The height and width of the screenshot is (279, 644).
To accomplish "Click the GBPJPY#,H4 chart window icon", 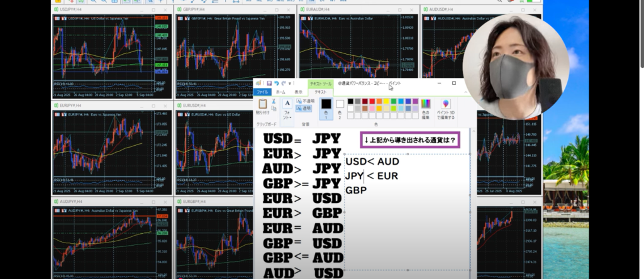I will click(179, 9).
